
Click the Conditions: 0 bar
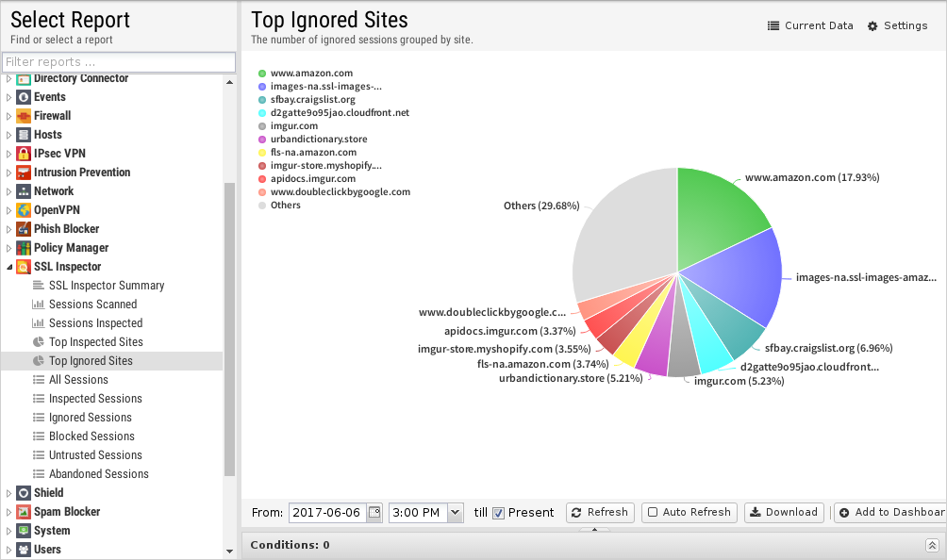[x=593, y=545]
